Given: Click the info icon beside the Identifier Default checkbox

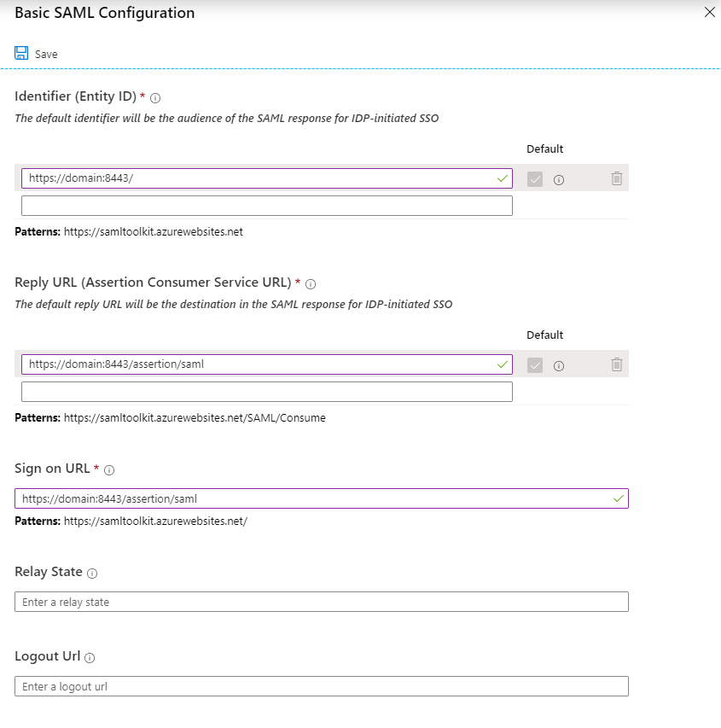Looking at the screenshot, I should pos(559,179).
